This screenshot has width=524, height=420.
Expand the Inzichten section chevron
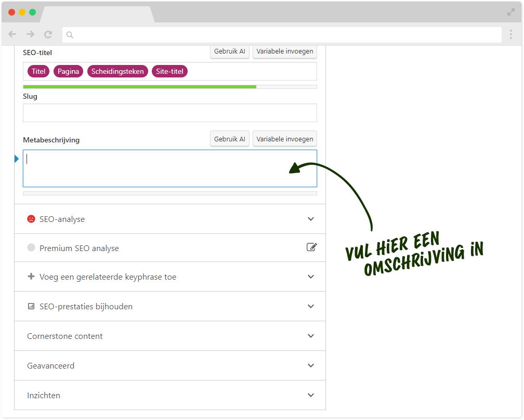311,395
